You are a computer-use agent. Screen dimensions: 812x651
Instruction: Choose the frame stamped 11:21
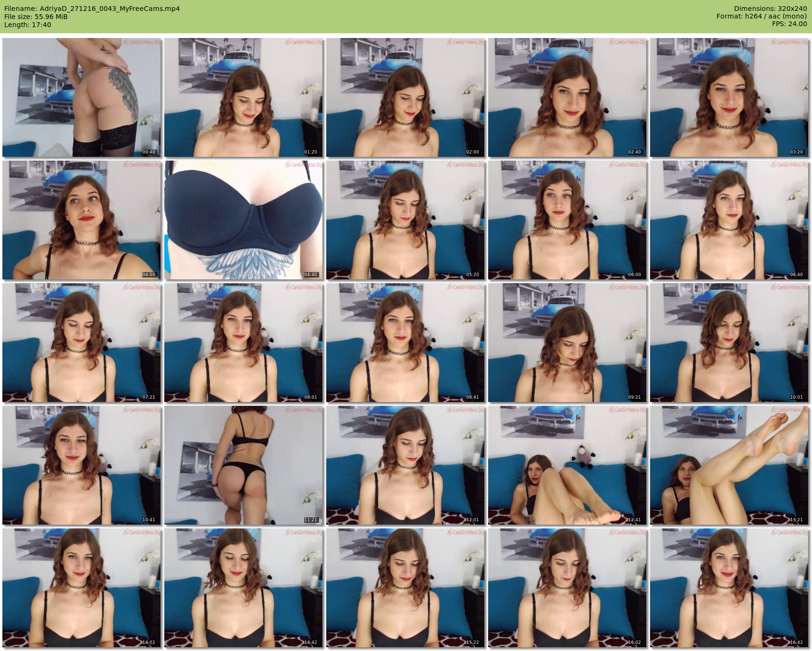pyautogui.click(x=244, y=465)
